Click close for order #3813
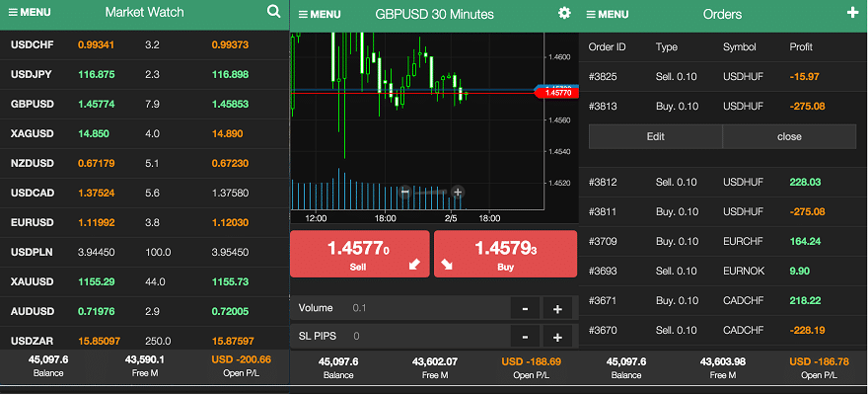The height and width of the screenshot is (395, 868). click(789, 136)
